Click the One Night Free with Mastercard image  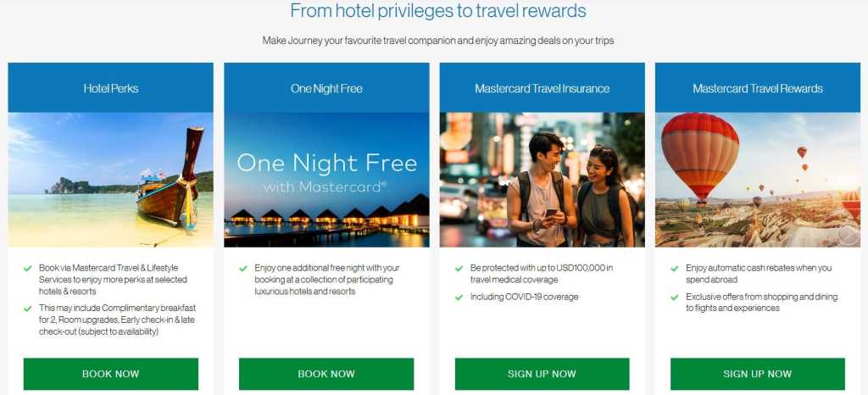click(x=326, y=180)
